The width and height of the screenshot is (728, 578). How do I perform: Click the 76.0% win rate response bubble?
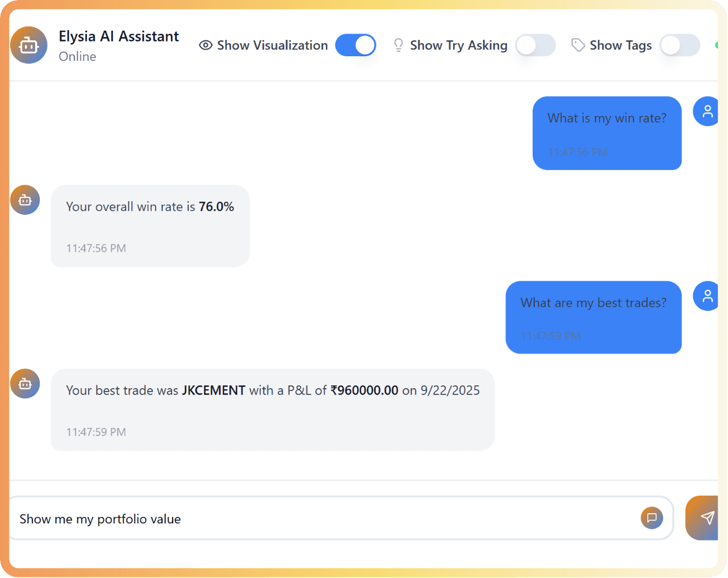[150, 226]
